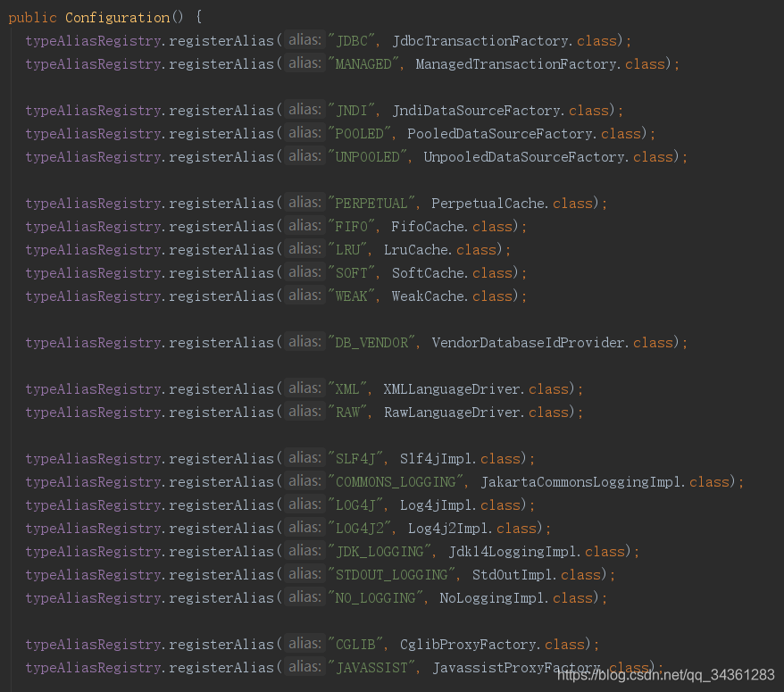784x692 pixels.
Task: Click the "SLF4J" alias string
Action: pyautogui.click(x=355, y=458)
